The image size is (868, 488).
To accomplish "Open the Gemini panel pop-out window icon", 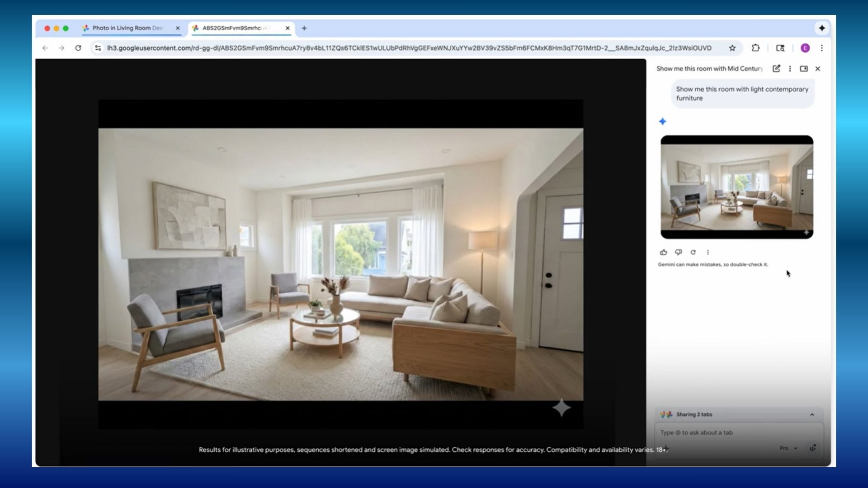I will point(804,69).
